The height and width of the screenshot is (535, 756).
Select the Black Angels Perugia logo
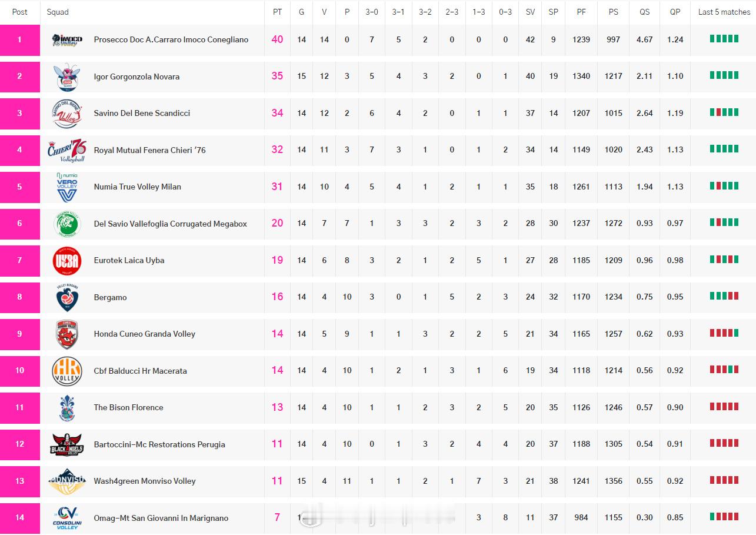click(x=67, y=444)
